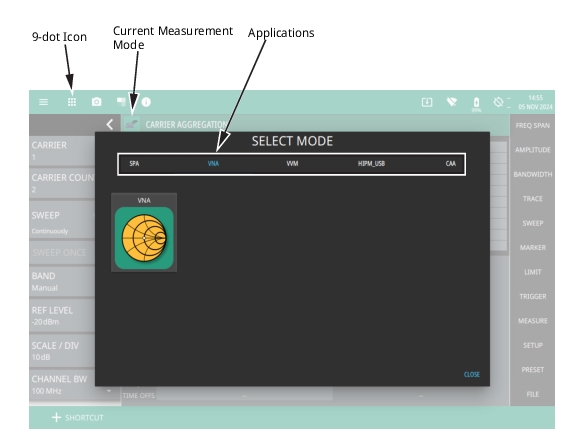Close the Select Mode dialog
Screen dimensions: 585x434
[x=472, y=374]
